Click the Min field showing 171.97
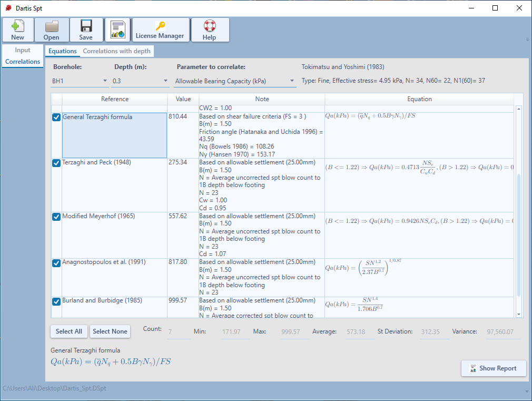This screenshot has width=532, height=401. point(236,332)
